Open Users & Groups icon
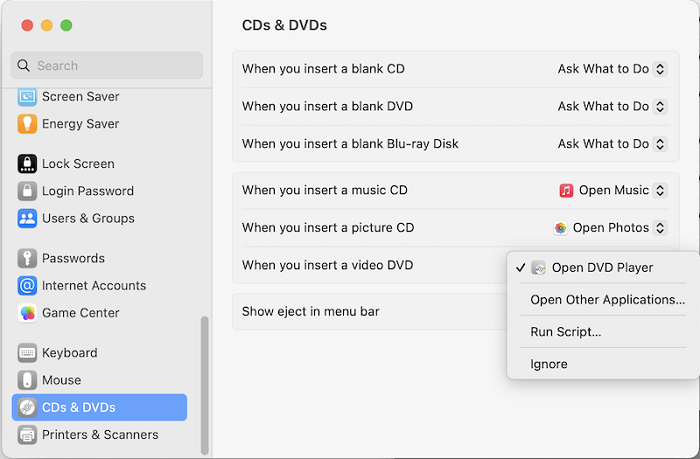This screenshot has width=700, height=459. [x=27, y=218]
